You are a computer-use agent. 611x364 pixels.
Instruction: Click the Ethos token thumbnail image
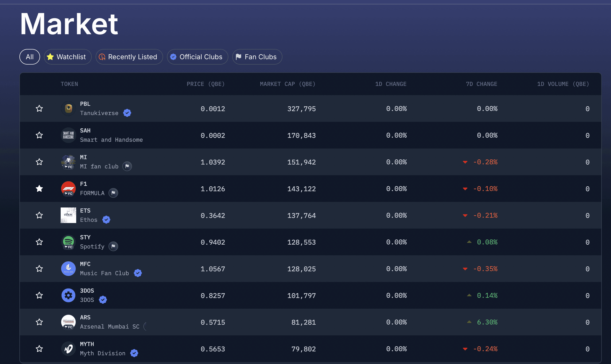pos(68,215)
